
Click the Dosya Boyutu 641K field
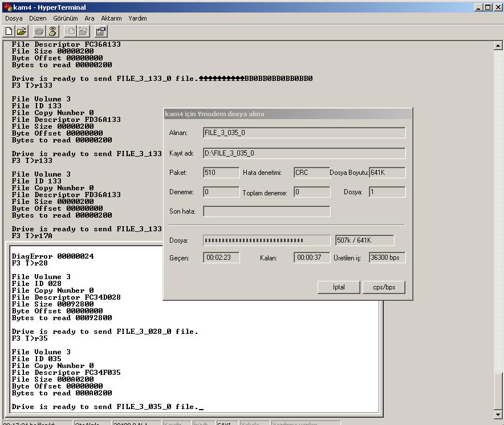pyautogui.click(x=387, y=173)
